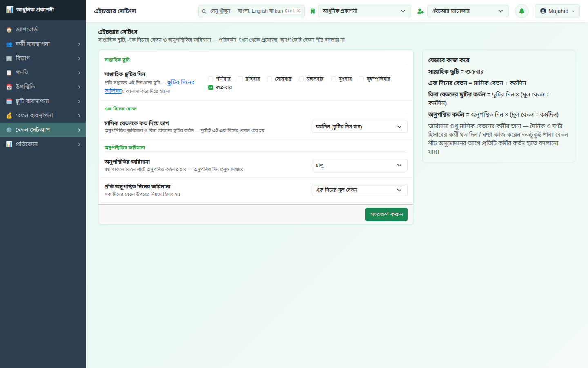Open the অনুপস্থিতির জরিমানা চালু dropdown
The image size is (588, 368).
pyautogui.click(x=360, y=165)
